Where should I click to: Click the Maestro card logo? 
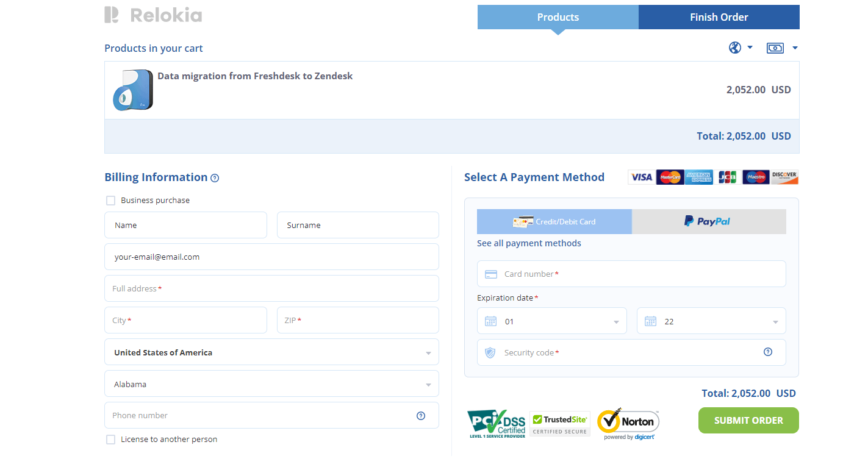coord(756,177)
